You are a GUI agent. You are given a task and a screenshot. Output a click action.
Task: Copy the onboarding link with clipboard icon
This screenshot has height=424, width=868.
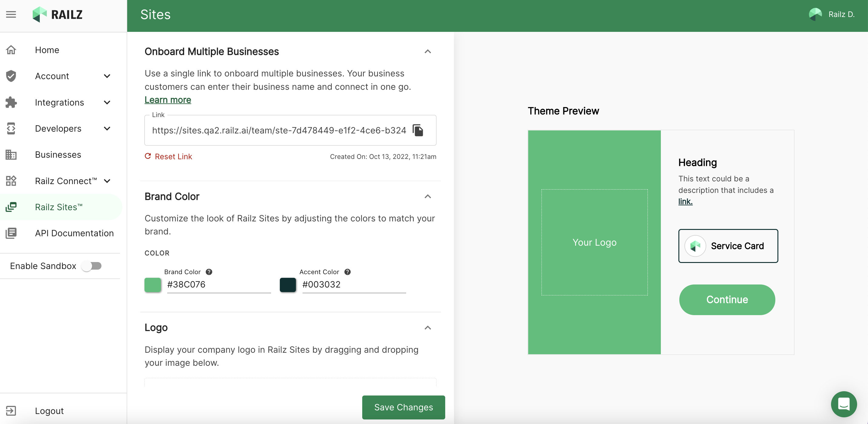tap(418, 130)
